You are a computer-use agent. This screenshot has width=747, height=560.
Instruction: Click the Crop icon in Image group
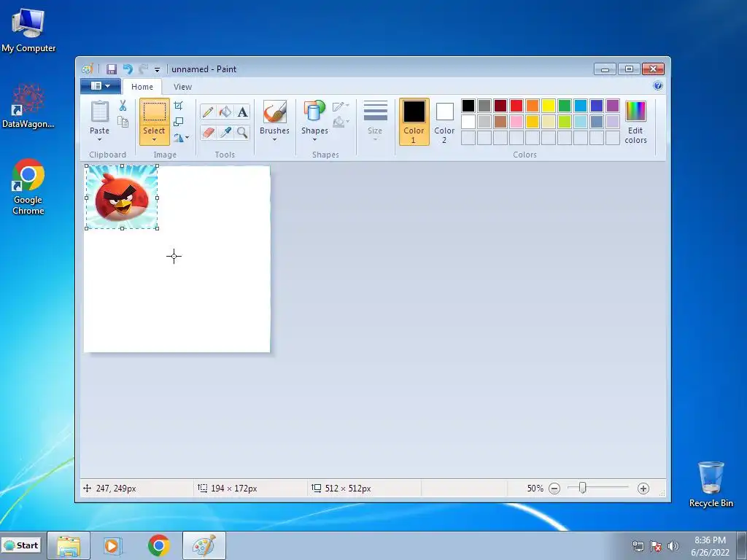[x=178, y=106]
